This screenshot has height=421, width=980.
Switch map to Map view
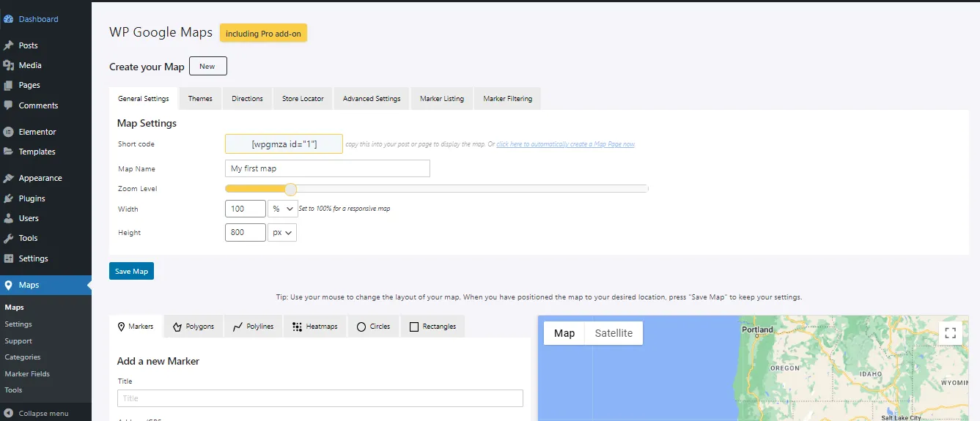(564, 333)
